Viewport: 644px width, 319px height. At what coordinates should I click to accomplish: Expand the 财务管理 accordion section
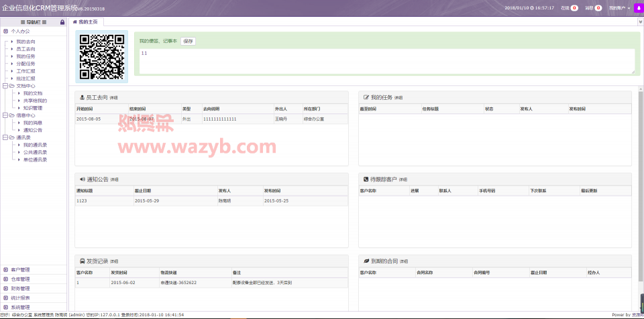tap(34, 289)
